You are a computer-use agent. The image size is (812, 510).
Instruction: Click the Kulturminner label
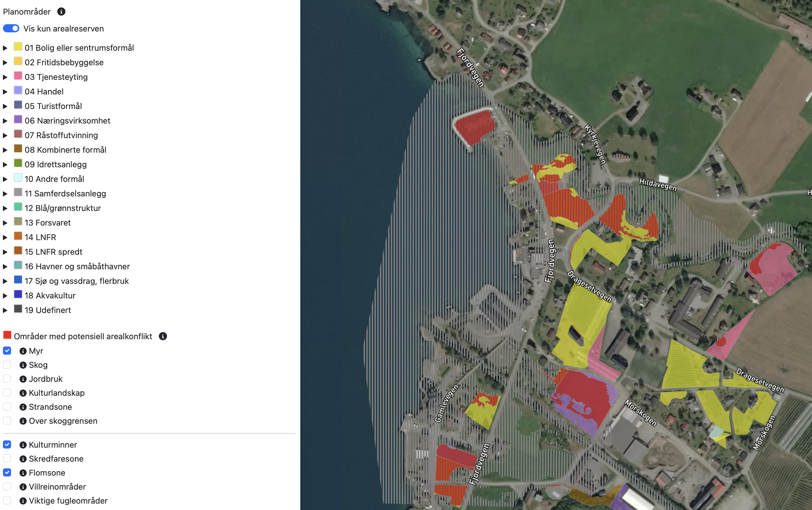pos(52,445)
